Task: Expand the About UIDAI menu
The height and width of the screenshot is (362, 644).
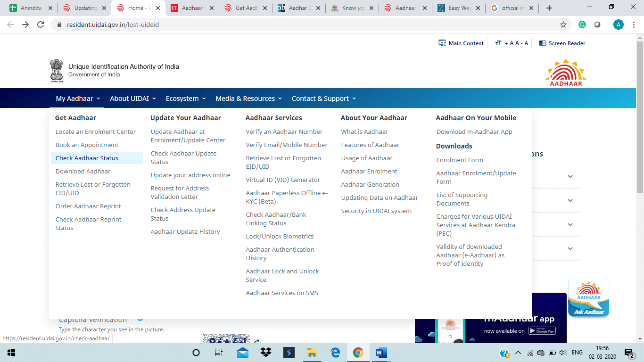Action: coord(133,99)
